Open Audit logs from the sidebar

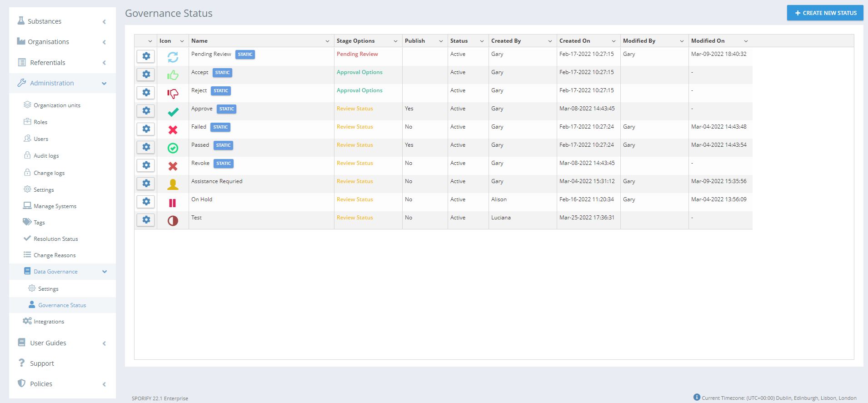click(x=46, y=156)
